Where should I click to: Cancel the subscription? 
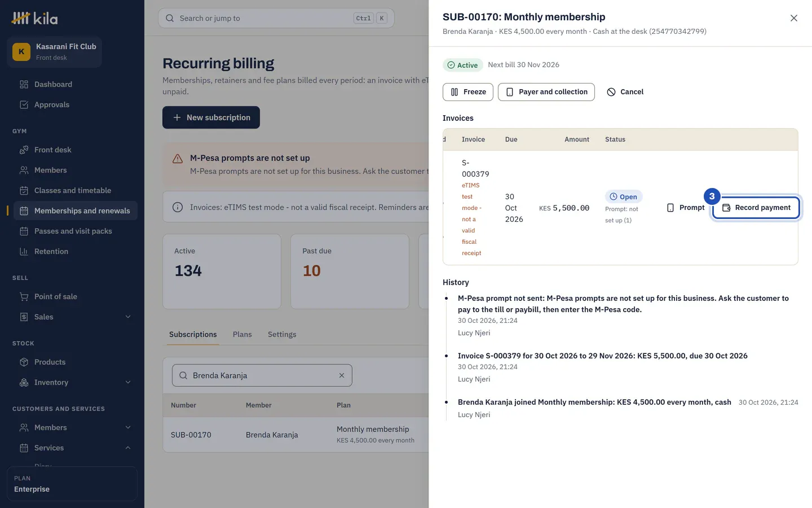[x=625, y=92]
